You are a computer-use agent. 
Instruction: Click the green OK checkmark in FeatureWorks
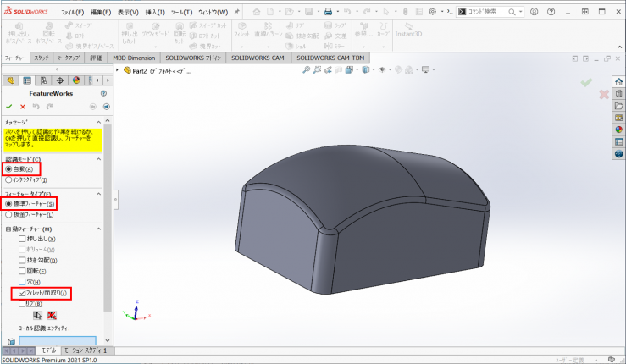[x=8, y=106]
